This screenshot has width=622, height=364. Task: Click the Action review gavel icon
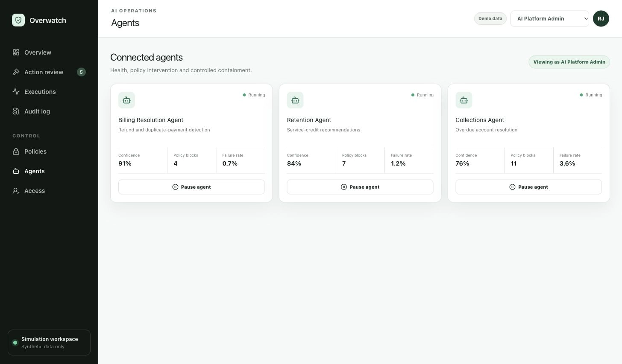(x=16, y=72)
